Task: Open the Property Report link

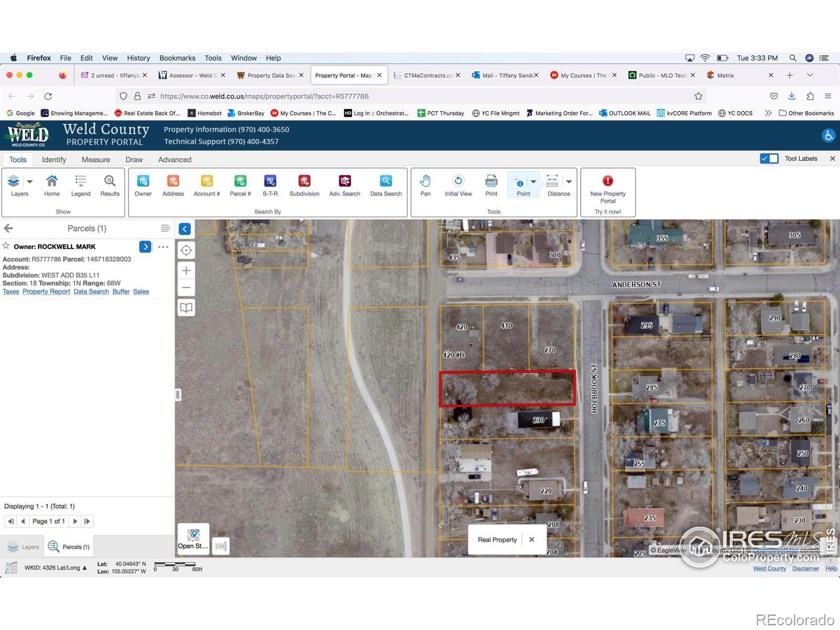Action: (x=46, y=292)
